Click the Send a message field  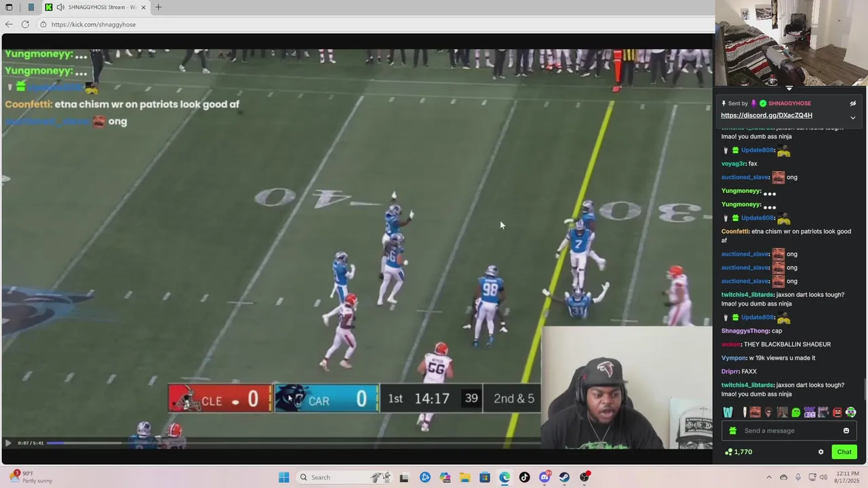[789, 431]
